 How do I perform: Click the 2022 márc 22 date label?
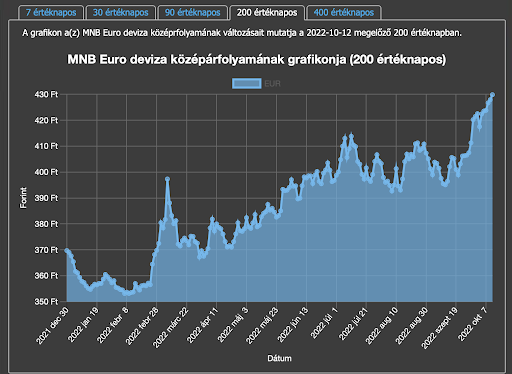click(x=171, y=327)
